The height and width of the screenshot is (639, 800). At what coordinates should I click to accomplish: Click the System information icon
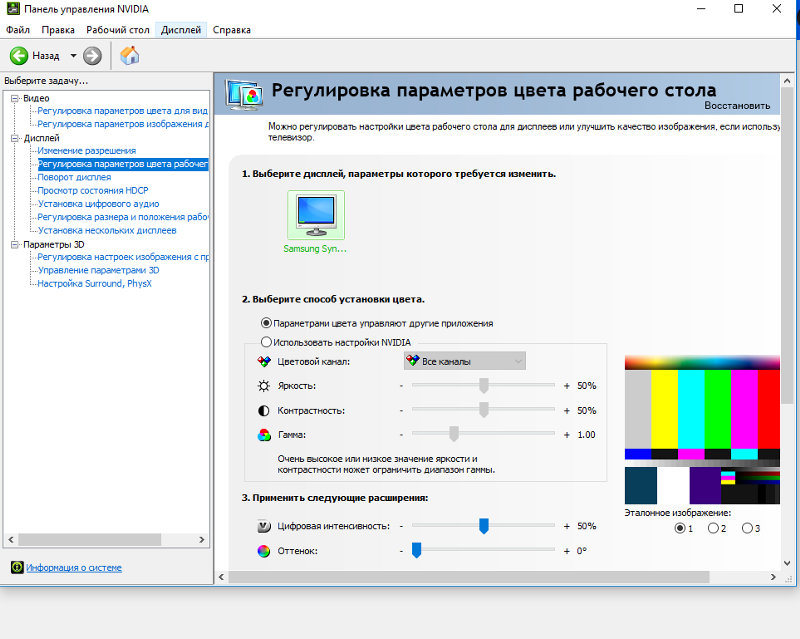point(16,568)
